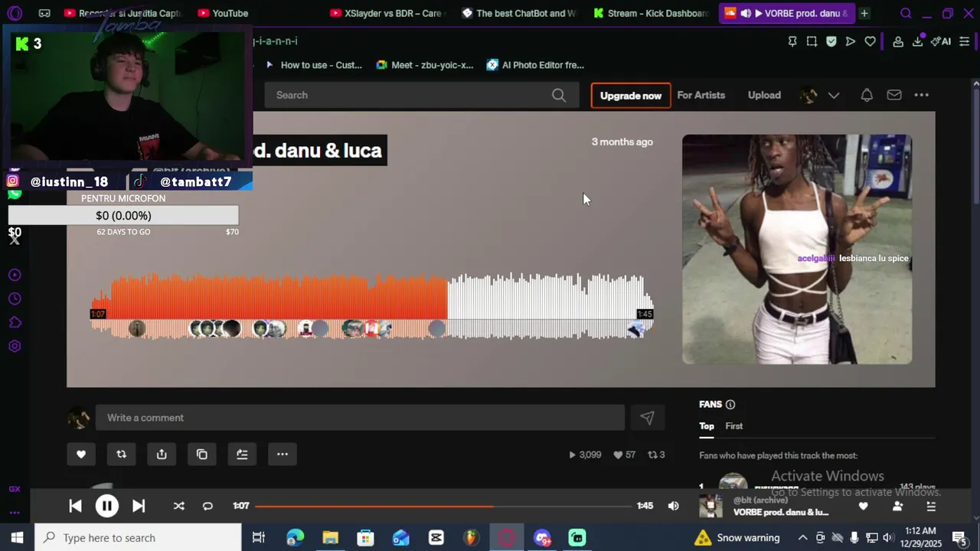This screenshot has height=551, width=980.
Task: Copy the track link
Action: pos(202,455)
